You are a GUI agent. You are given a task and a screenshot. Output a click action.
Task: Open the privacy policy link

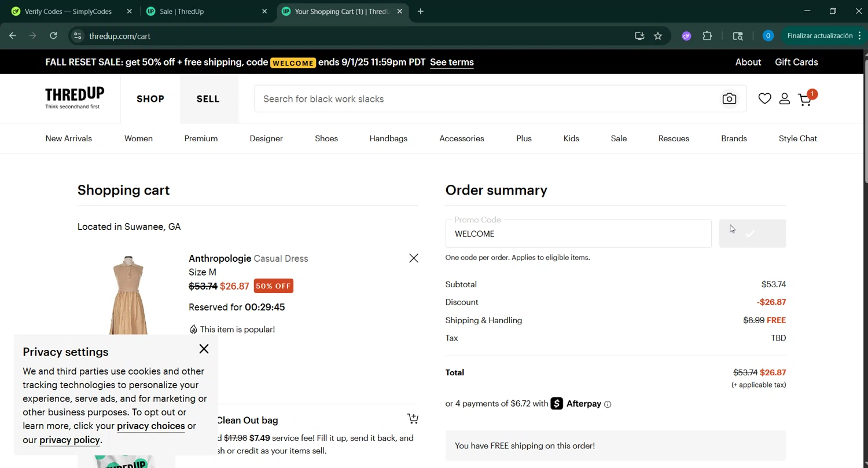(69, 440)
